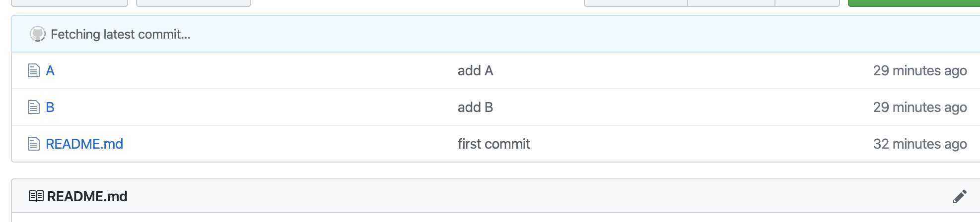The width and height of the screenshot is (980, 222).
Task: Open file B
Action: (x=50, y=108)
